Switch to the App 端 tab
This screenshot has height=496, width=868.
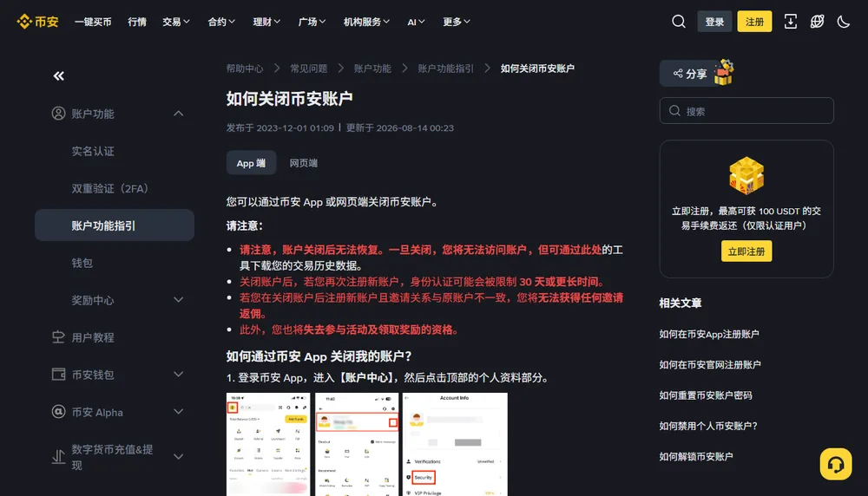251,163
